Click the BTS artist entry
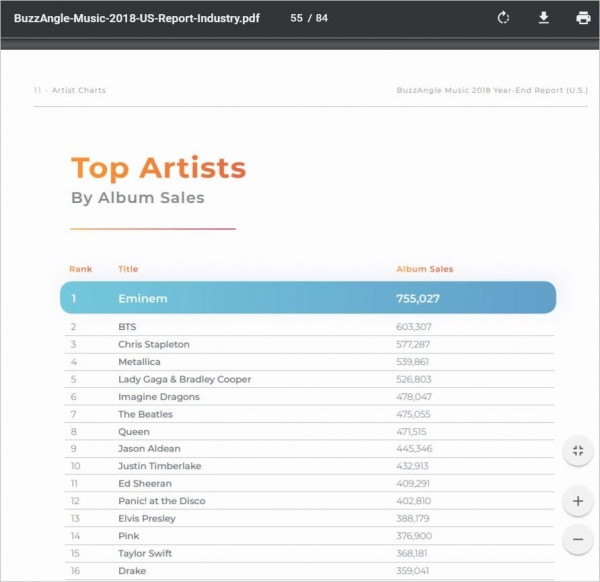Screen dimensions: 600x582 click(x=127, y=327)
